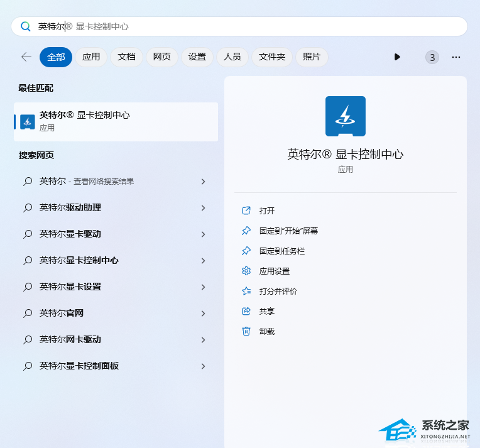The image size is (480, 448).
Task: Select the 全部 filter tab
Action: coord(56,57)
